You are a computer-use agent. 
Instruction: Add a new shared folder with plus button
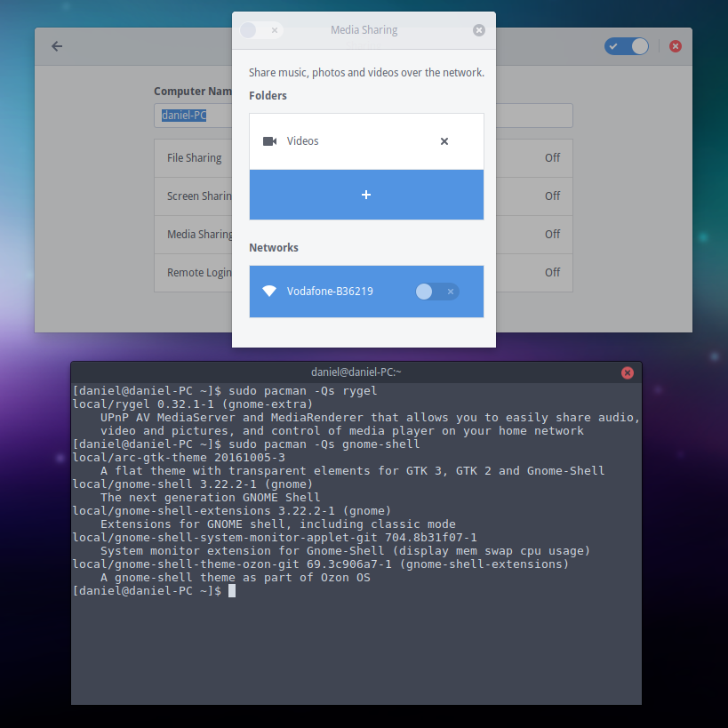click(366, 195)
